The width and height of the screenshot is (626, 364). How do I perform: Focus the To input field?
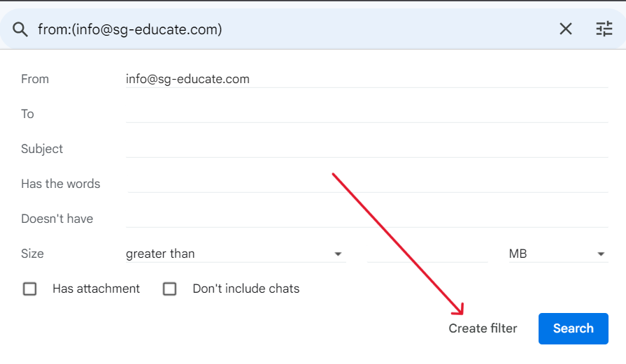point(367,113)
